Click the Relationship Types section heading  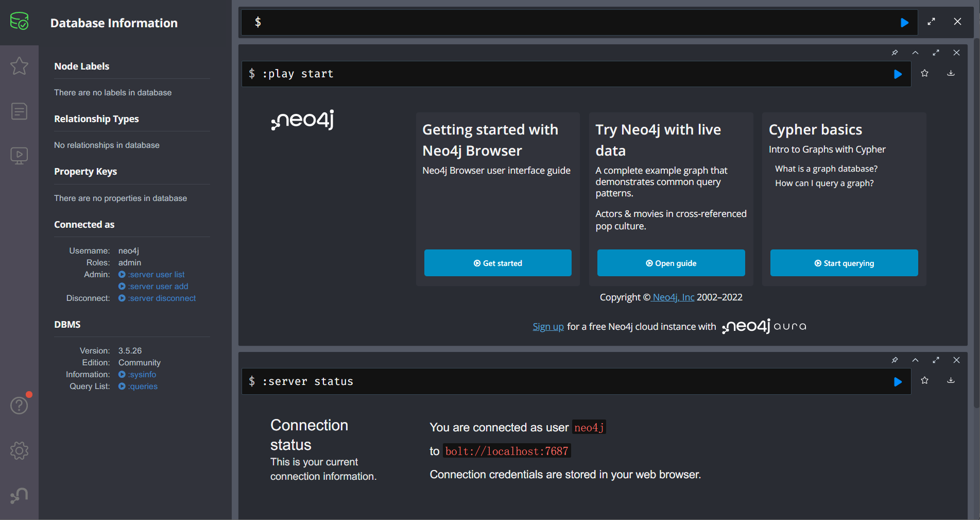pyautogui.click(x=96, y=119)
